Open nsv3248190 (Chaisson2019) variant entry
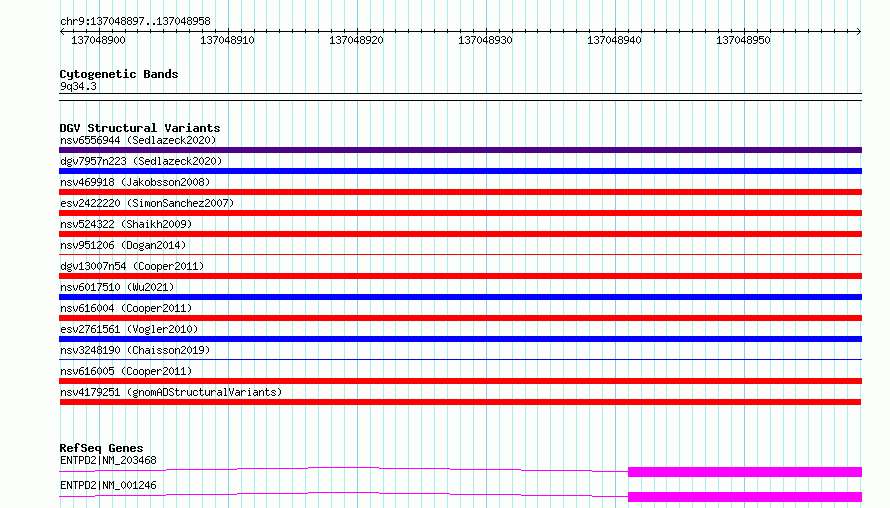Viewport: 890px width, 508px height. tap(135, 350)
